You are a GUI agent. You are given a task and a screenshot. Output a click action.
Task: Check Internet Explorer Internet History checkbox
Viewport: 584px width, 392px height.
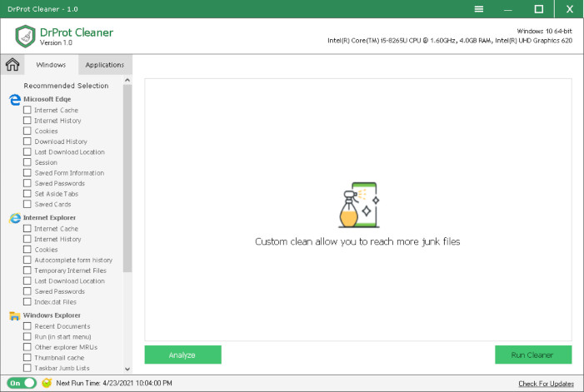click(x=27, y=238)
